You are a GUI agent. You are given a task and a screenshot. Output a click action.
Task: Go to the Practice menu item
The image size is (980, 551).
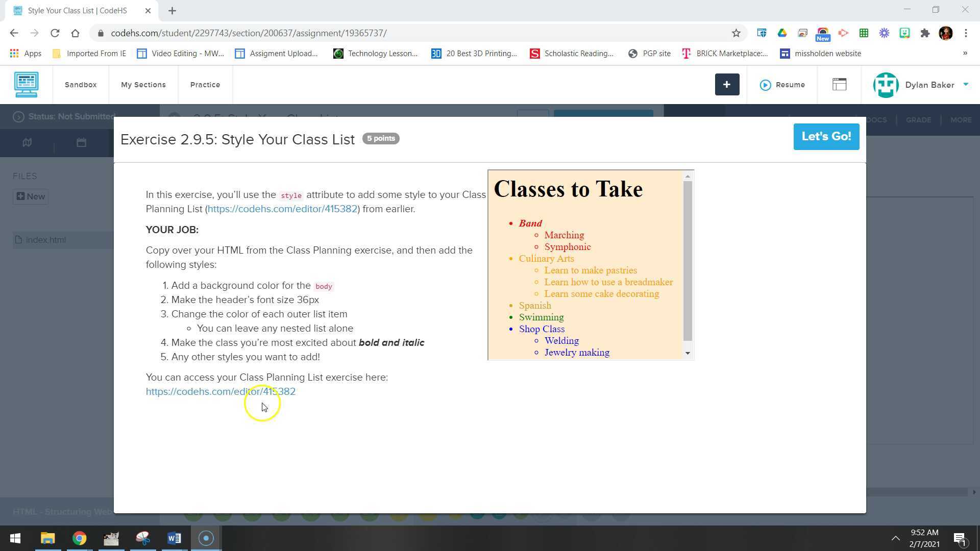coord(205,85)
